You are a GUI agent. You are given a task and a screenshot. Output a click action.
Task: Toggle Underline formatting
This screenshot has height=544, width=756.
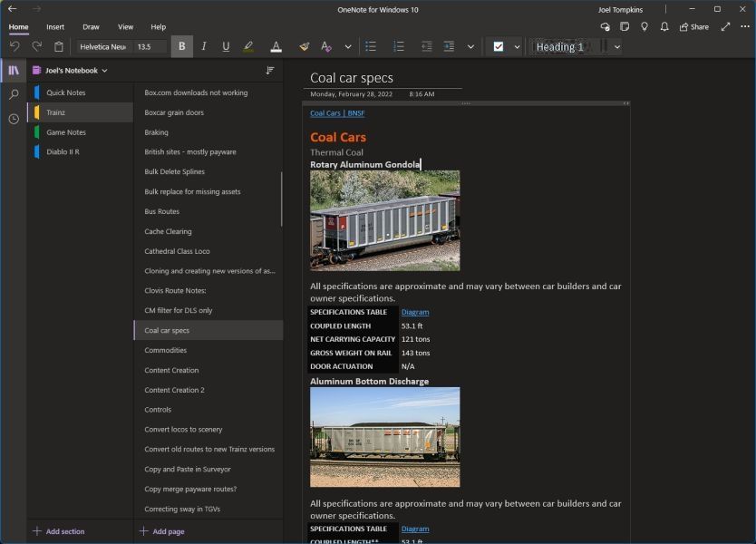(226, 46)
